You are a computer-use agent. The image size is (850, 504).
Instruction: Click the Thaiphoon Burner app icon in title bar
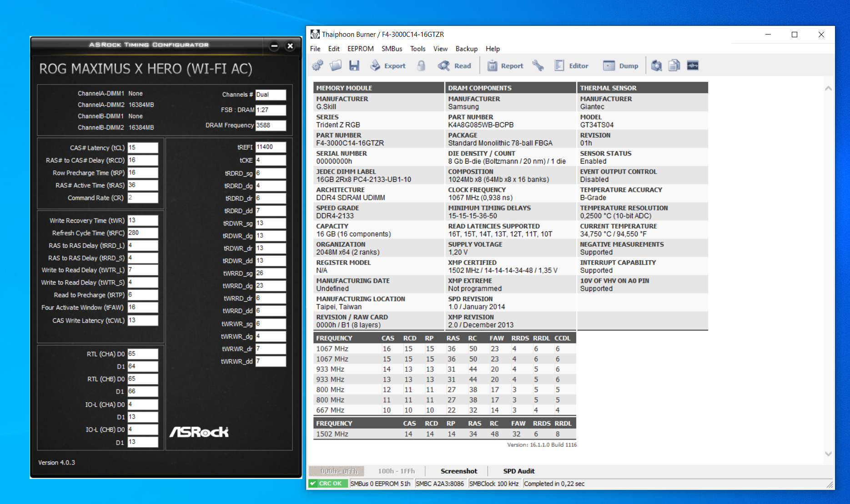pyautogui.click(x=315, y=34)
